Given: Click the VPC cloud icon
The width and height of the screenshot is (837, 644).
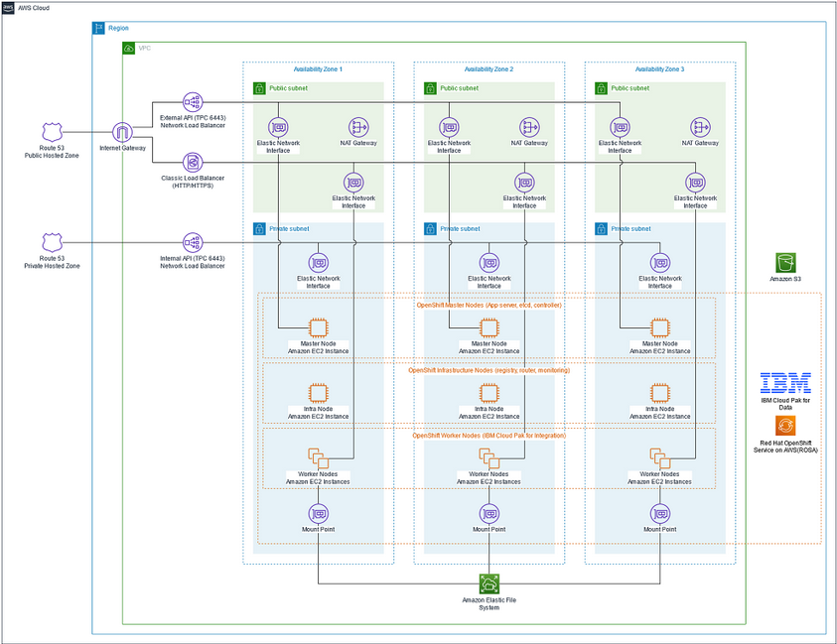Looking at the screenshot, I should click(x=129, y=48).
